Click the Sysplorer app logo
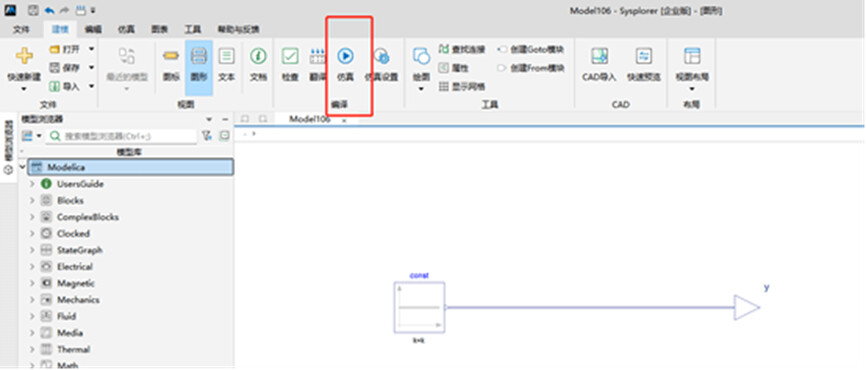The image size is (866, 370). [10, 10]
